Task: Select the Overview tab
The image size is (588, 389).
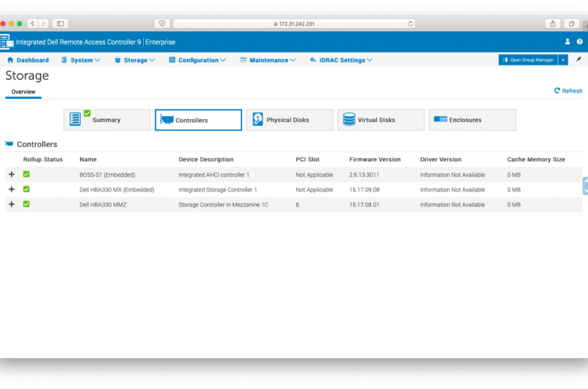Action: [x=23, y=92]
